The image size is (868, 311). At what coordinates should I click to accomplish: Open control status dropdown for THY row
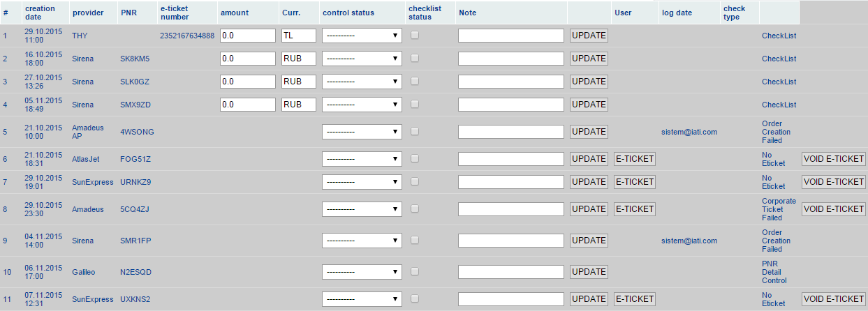(362, 36)
